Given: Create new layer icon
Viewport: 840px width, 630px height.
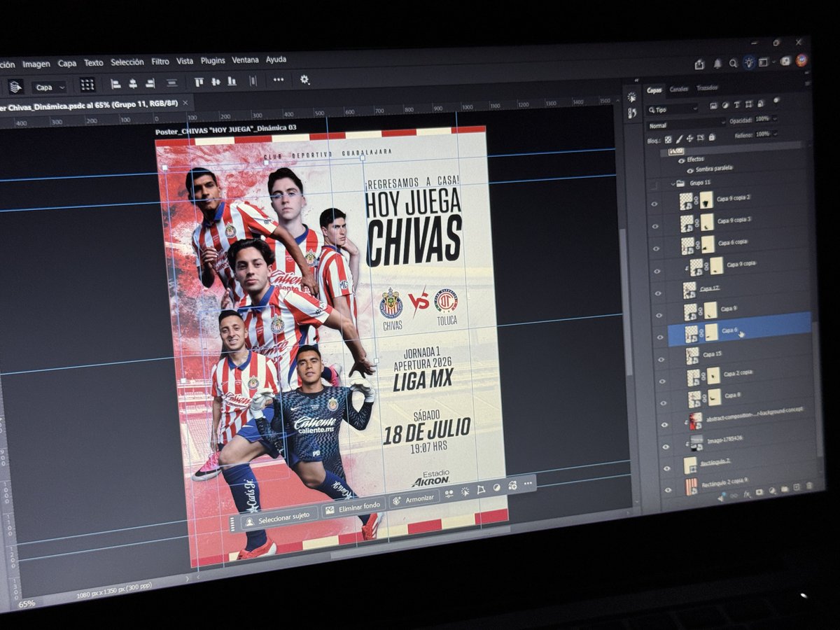Looking at the screenshot, I should click(797, 487).
